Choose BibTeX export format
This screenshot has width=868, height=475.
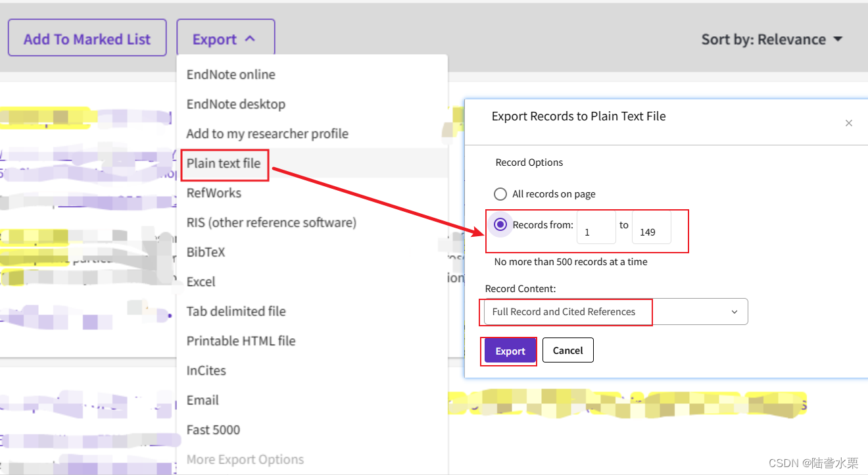[312, 252]
